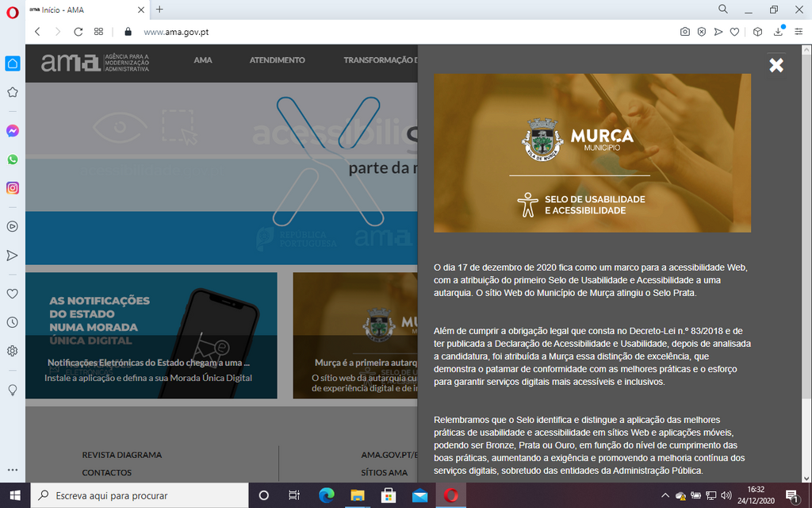This screenshot has height=508, width=812.
Task: Add page to bookmarks with heart icon
Action: (734, 32)
